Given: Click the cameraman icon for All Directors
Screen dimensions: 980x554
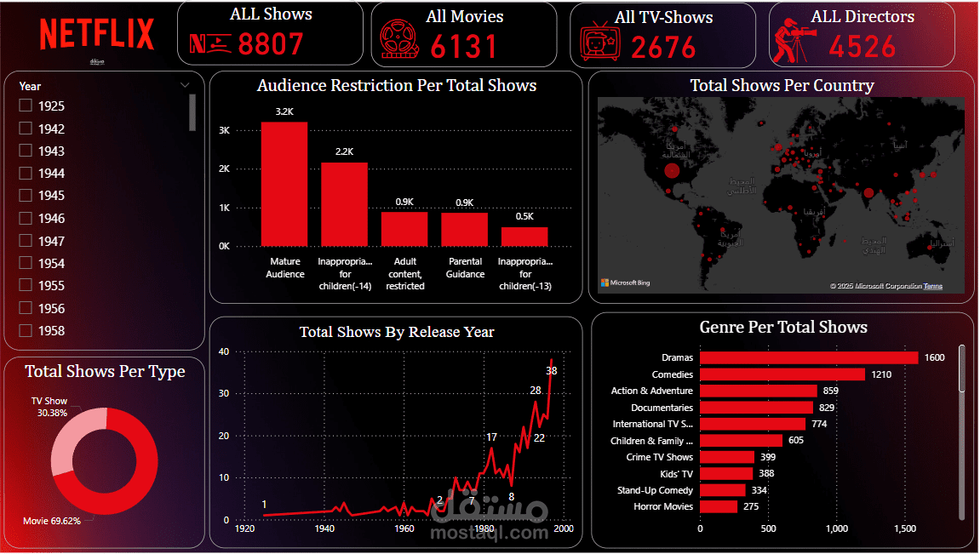Looking at the screenshot, I should click(x=794, y=41).
